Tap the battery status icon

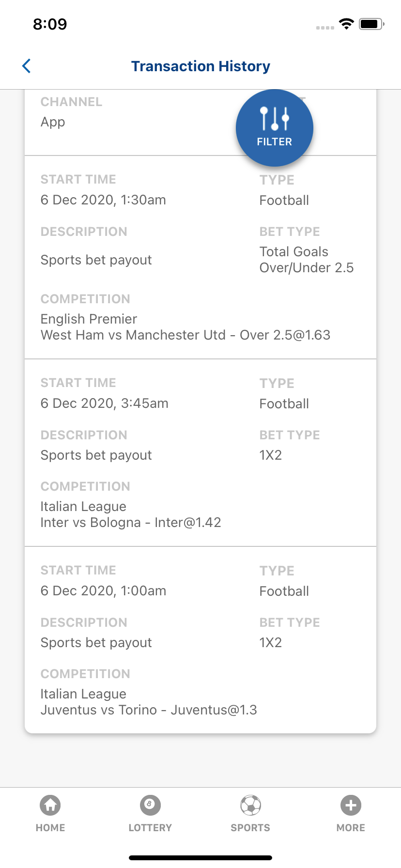pyautogui.click(x=371, y=24)
